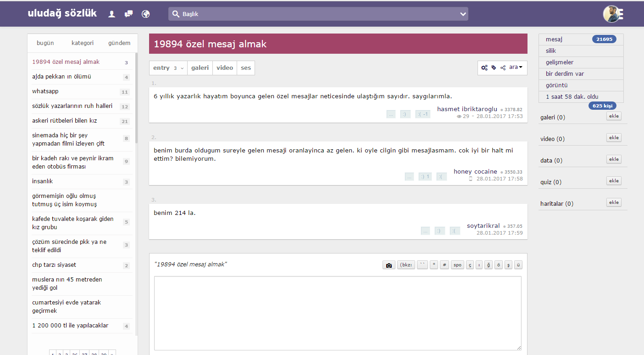Screen dimensions: 644x355
Task: Switch to the gündem tab
Action: point(119,43)
